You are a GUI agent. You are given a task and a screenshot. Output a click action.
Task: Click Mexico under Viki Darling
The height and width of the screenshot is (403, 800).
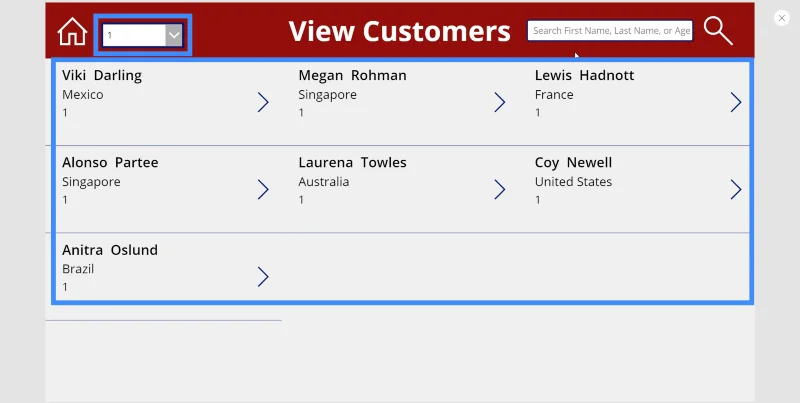[x=83, y=95]
